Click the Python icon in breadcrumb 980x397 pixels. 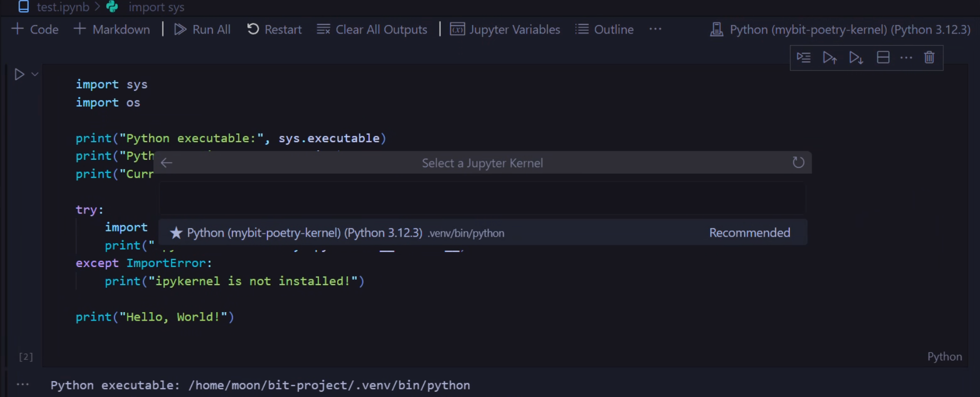[113, 6]
